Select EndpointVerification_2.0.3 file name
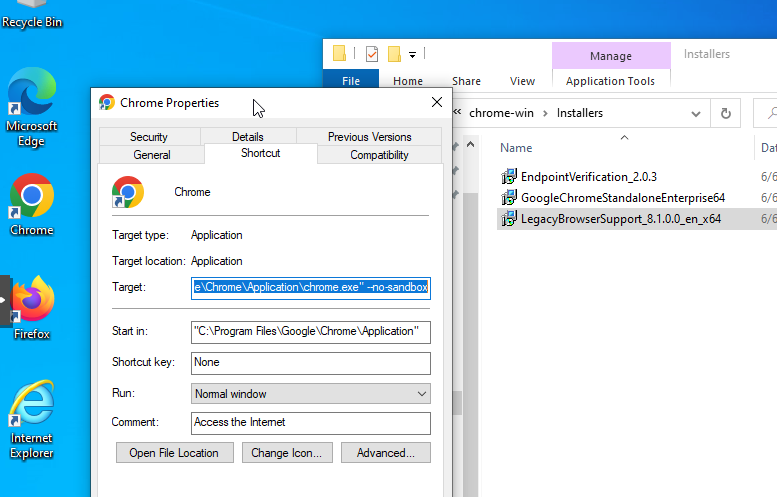Screen dimensions: 777x497 (589, 176)
